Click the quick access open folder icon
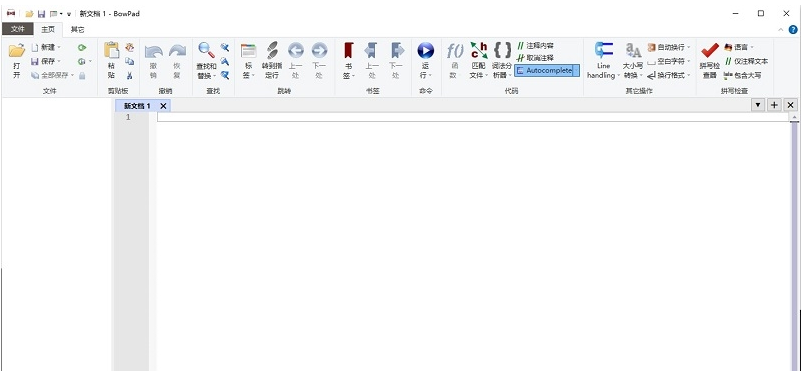The width and height of the screenshot is (803, 371). click(29, 14)
